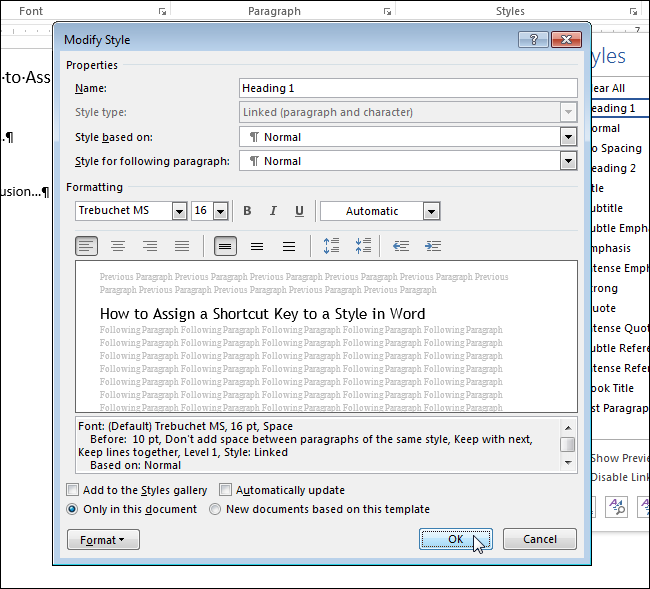
Task: Open dialog Help question mark
Action: click(533, 40)
